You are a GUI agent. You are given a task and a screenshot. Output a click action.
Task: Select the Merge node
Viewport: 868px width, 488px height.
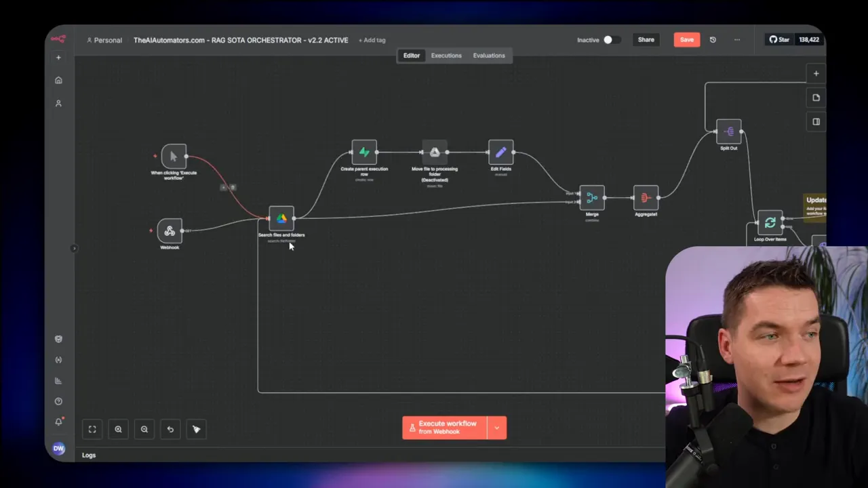(592, 198)
